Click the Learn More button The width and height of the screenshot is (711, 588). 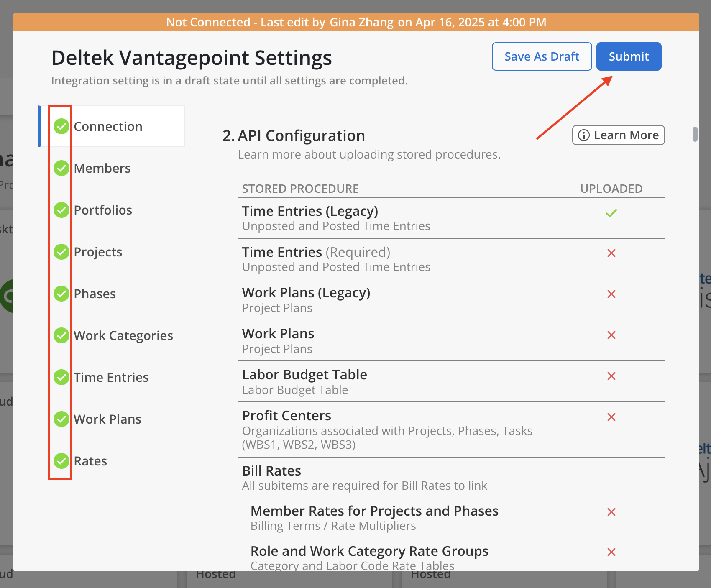pyautogui.click(x=619, y=135)
